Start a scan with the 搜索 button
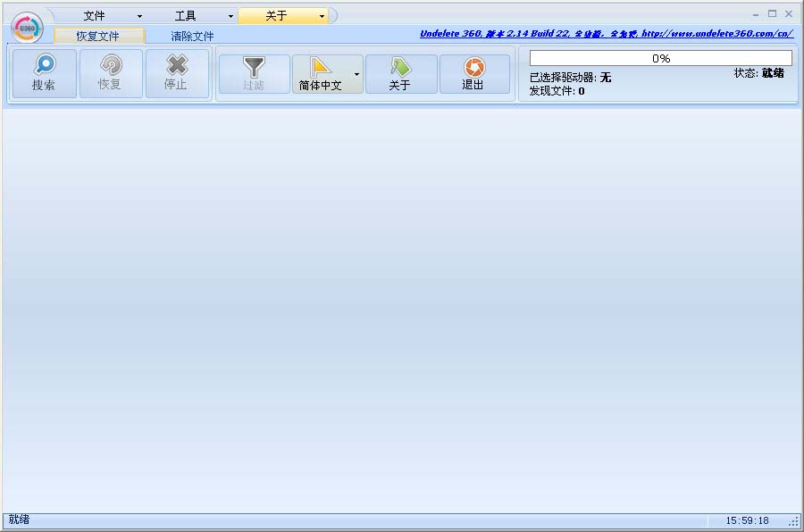804x532 pixels. pos(44,73)
